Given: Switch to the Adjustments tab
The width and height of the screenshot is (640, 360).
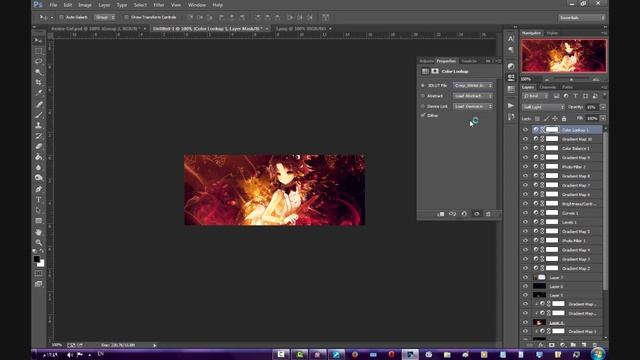Looking at the screenshot, I should coord(427,61).
